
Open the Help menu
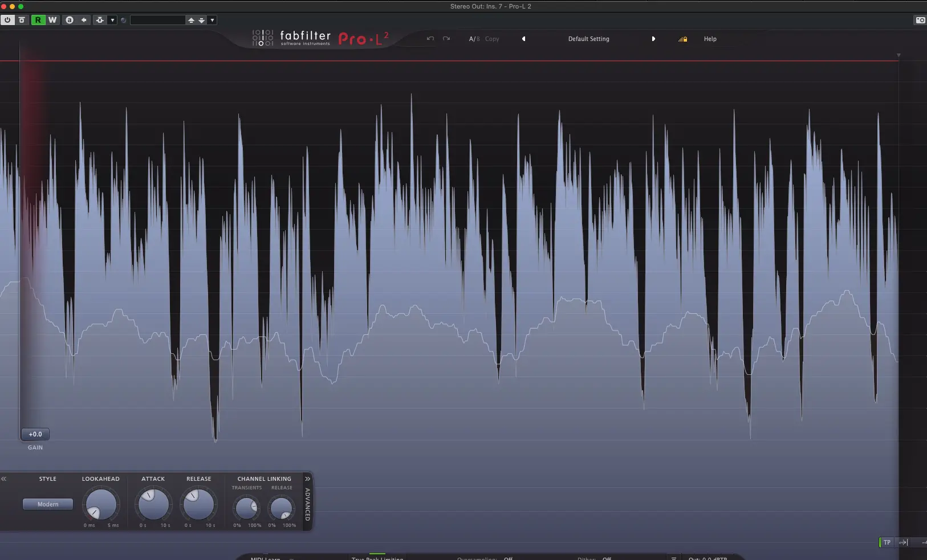tap(710, 39)
